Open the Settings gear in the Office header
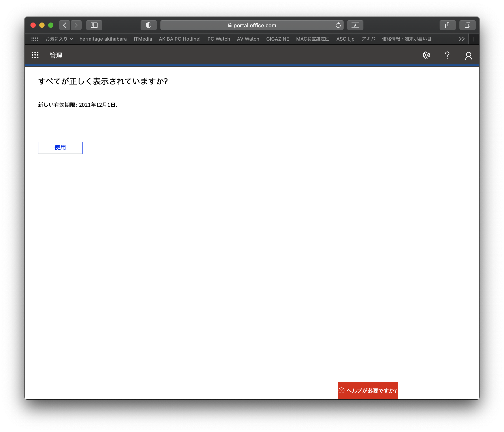This screenshot has width=504, height=432. (x=426, y=55)
